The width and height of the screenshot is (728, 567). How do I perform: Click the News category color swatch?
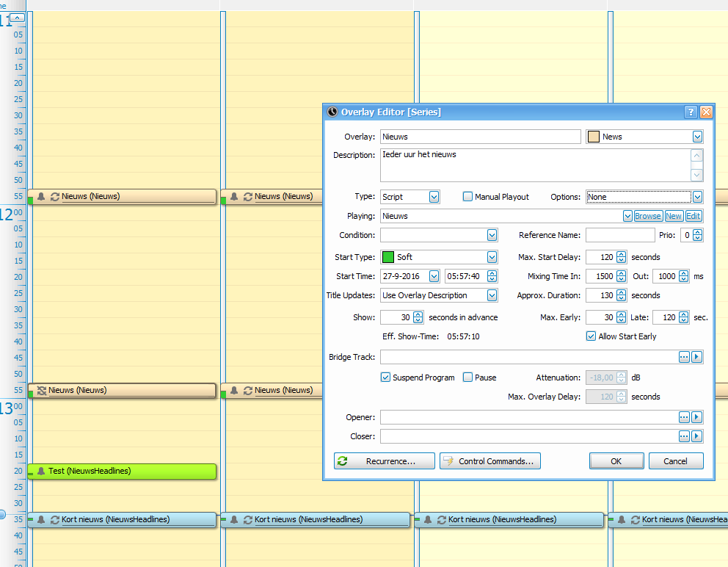coord(594,137)
